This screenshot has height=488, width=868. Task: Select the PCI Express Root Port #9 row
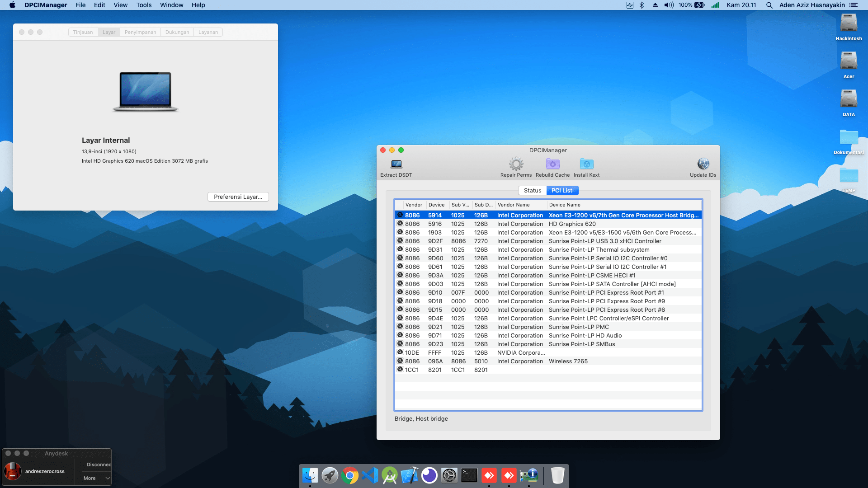coord(548,301)
